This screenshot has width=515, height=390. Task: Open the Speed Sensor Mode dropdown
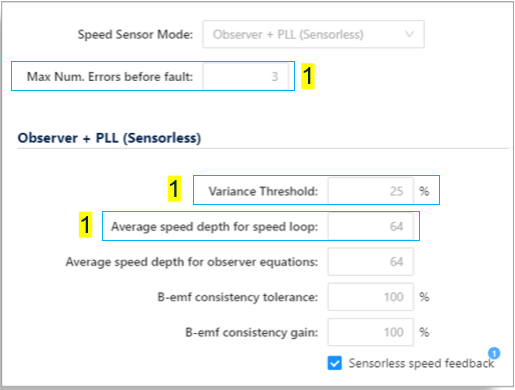(x=313, y=34)
